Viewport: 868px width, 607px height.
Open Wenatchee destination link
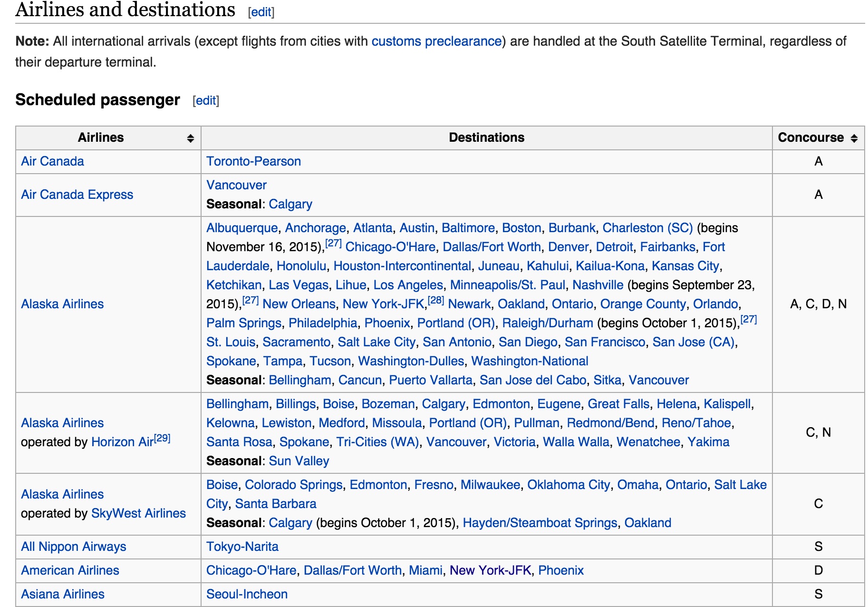(x=648, y=442)
